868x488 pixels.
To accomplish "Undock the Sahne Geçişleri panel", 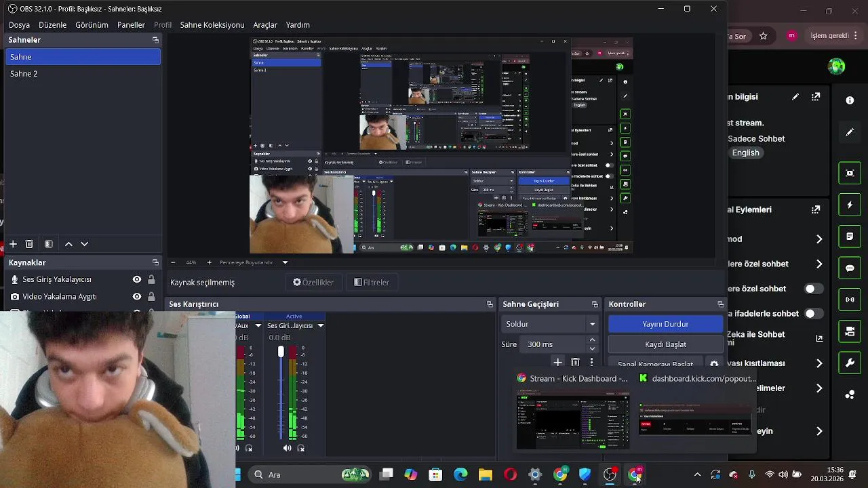I will tap(595, 304).
